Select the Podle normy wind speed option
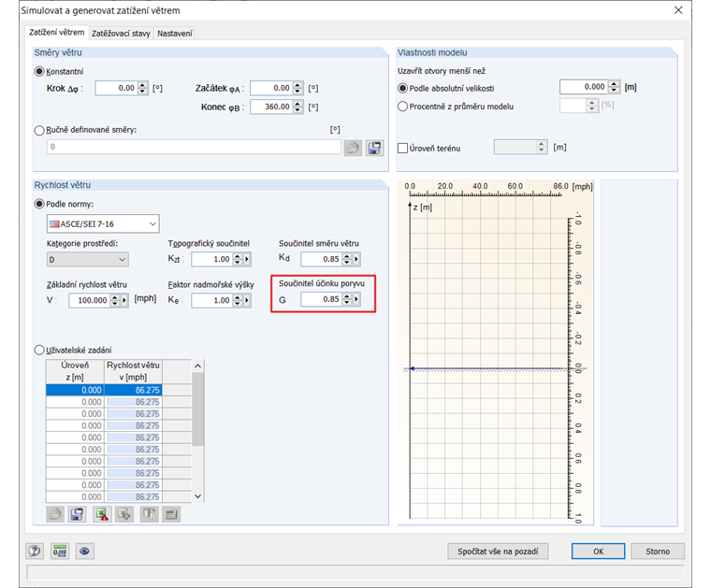This screenshot has height=588, width=711. [39, 204]
